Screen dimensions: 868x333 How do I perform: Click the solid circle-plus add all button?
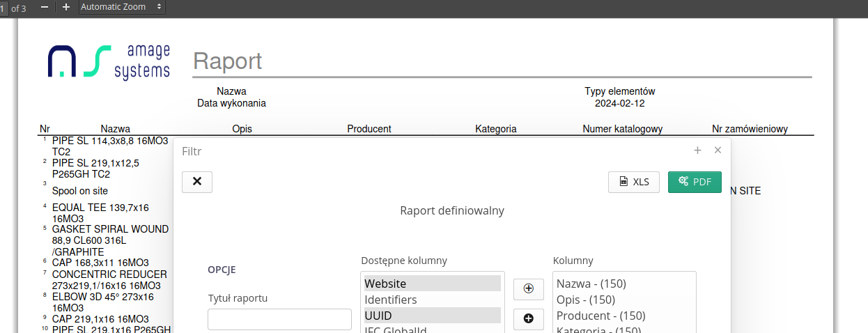[528, 319]
